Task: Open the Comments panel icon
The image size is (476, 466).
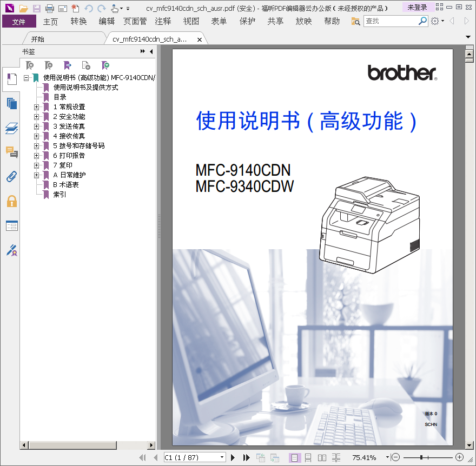Action: pos(12,152)
